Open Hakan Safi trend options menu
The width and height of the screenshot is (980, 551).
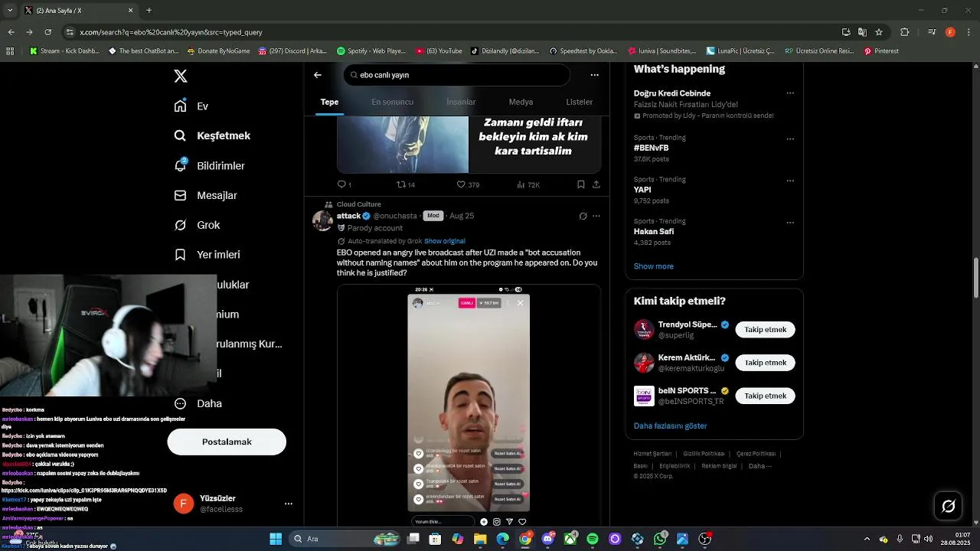pyautogui.click(x=790, y=223)
